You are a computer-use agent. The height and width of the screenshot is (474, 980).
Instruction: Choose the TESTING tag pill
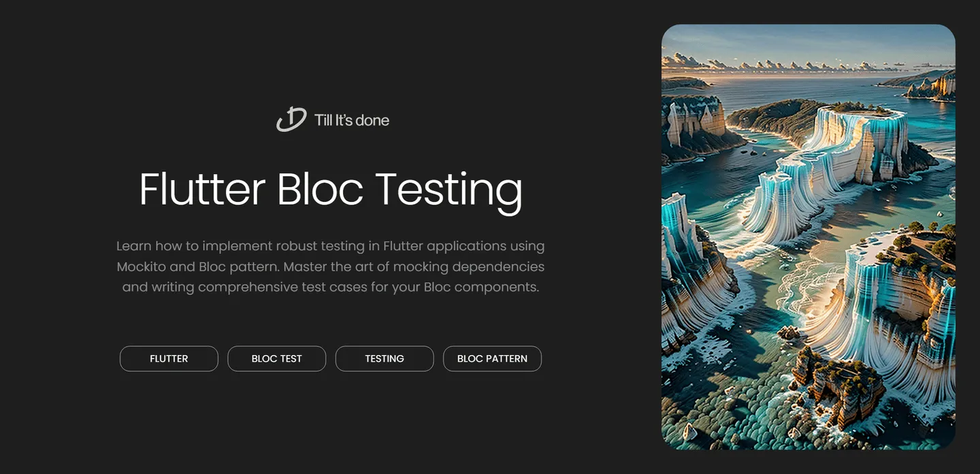(385, 358)
